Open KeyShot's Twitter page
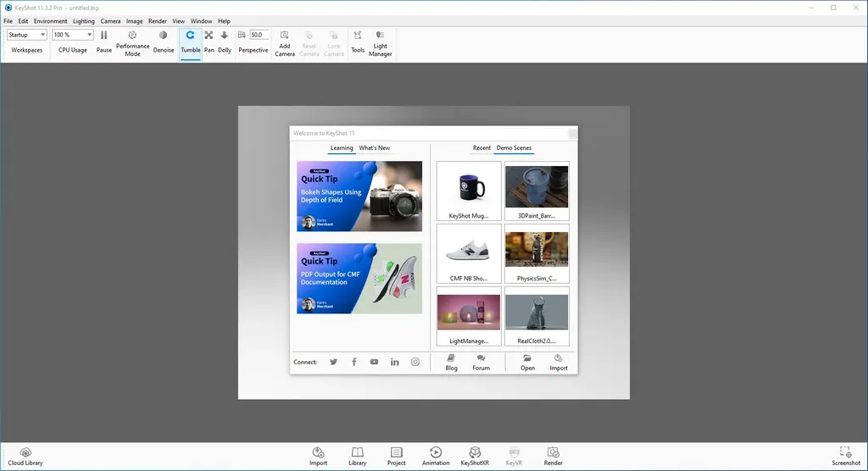Image resolution: width=868 pixels, height=471 pixels. pos(333,362)
